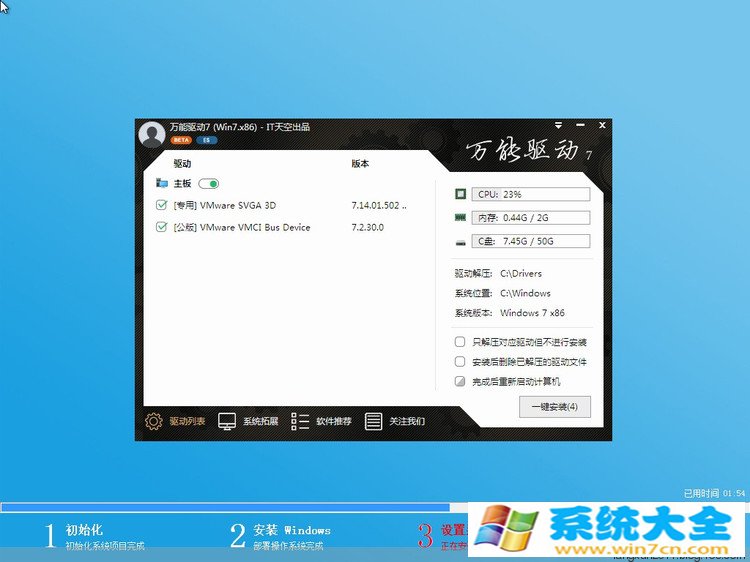Image resolution: width=750 pixels, height=562 pixels.
Task: Click the C:\Windows system location
Action: click(525, 293)
